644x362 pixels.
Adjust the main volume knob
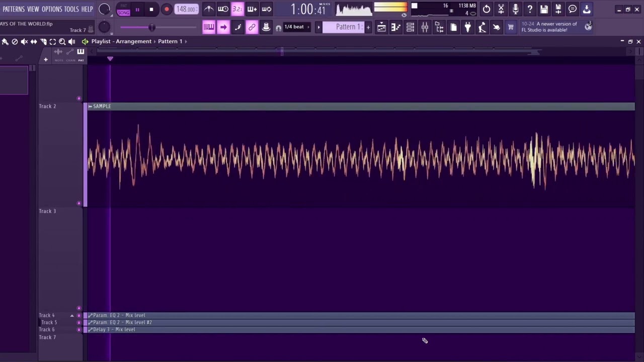coord(105,9)
